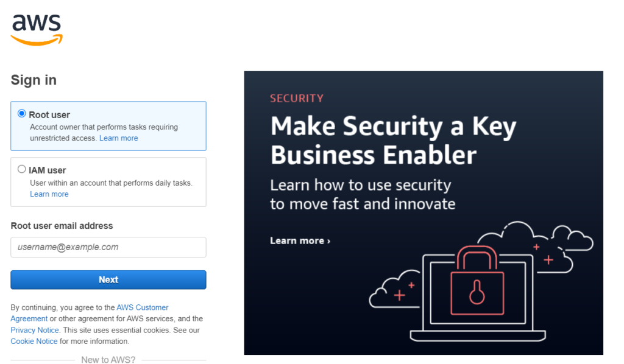Click the Root user option card description

click(x=104, y=133)
